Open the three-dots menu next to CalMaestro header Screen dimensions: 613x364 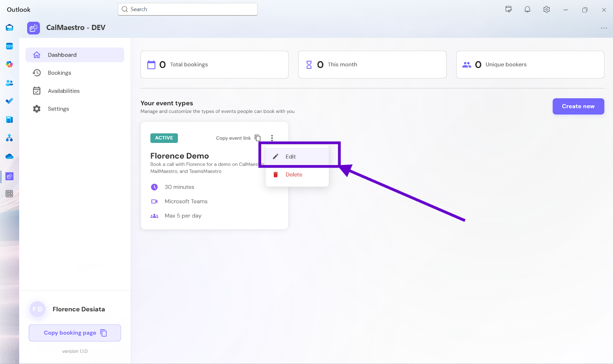tap(604, 28)
